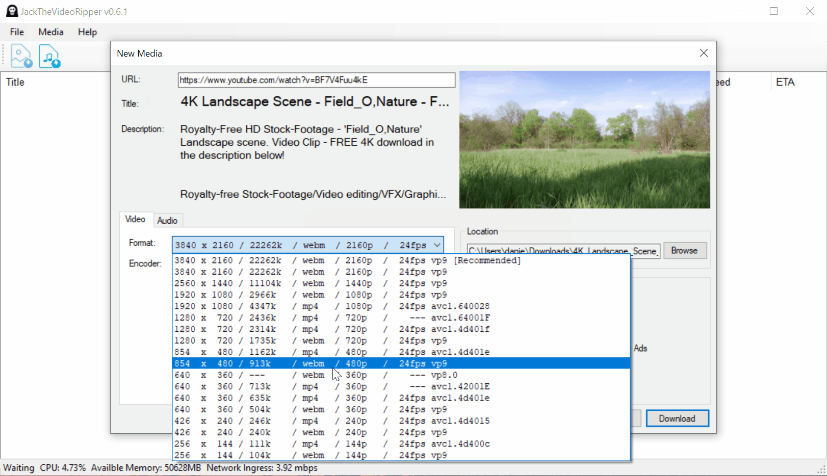Open the Media menu
This screenshot has height=476, width=827.
pos(51,32)
